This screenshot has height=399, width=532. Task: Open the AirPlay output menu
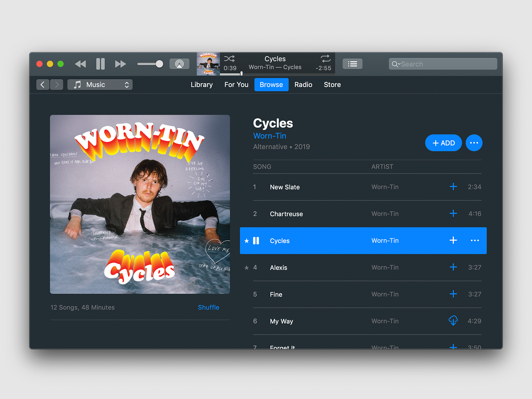pos(179,64)
